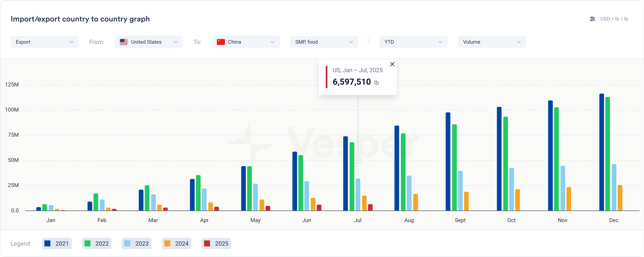The height and width of the screenshot is (257, 644).
Task: Click the green 2022 bar for September
Action: [x=454, y=168]
